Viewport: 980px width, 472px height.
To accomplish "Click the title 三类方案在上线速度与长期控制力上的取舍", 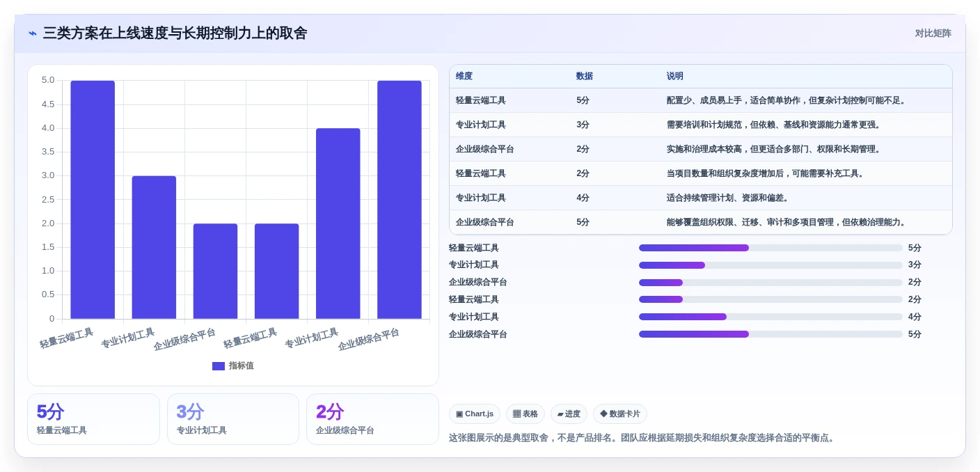I will coord(175,33).
